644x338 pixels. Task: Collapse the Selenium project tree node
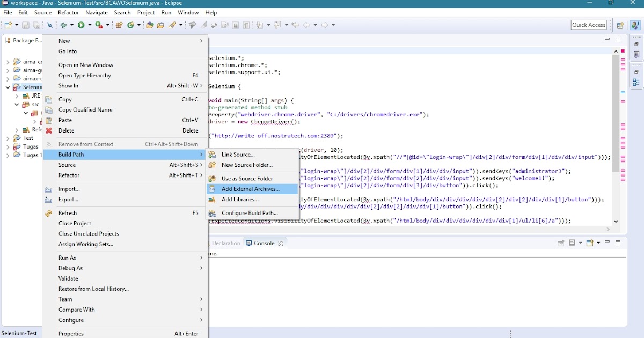8,87
